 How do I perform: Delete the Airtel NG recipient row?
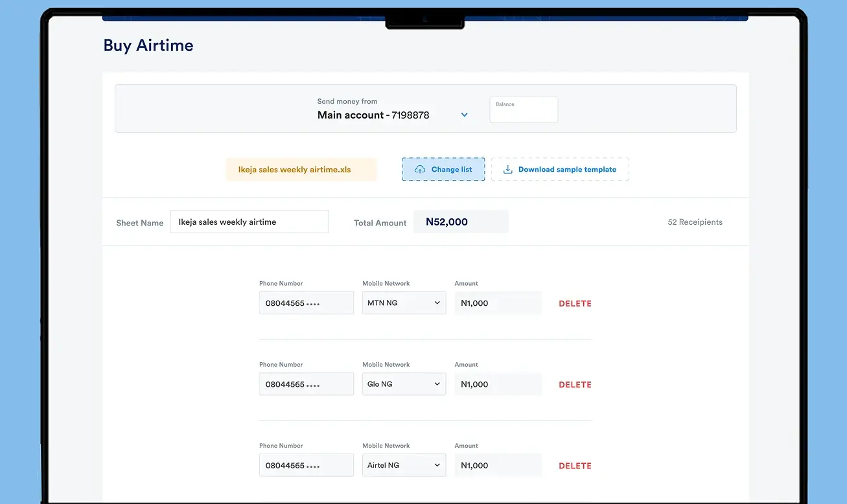coord(575,465)
